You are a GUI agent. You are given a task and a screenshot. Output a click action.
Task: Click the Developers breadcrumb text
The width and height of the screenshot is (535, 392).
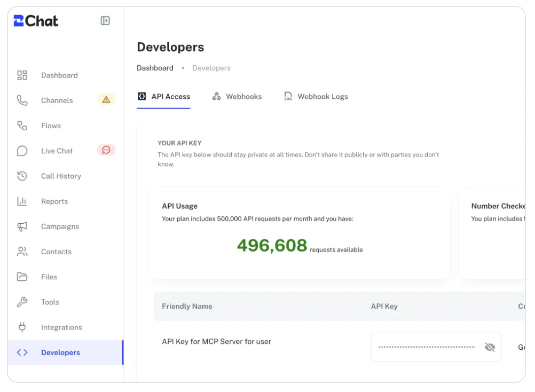[x=211, y=68]
